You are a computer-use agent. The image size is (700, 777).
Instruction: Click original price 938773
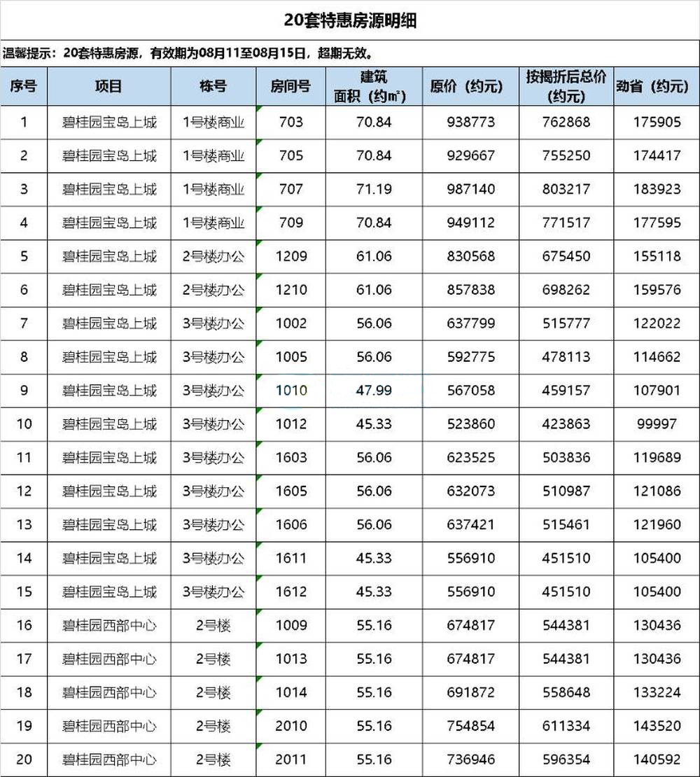[x=470, y=122]
